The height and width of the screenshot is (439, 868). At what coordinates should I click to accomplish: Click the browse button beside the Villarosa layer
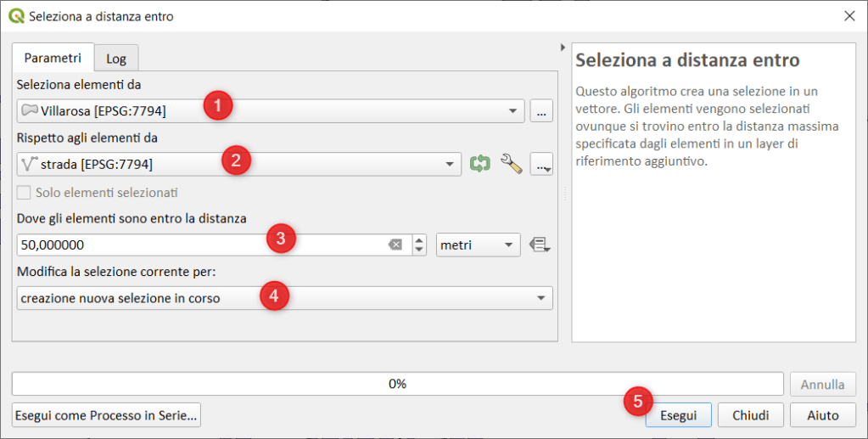pos(541,111)
